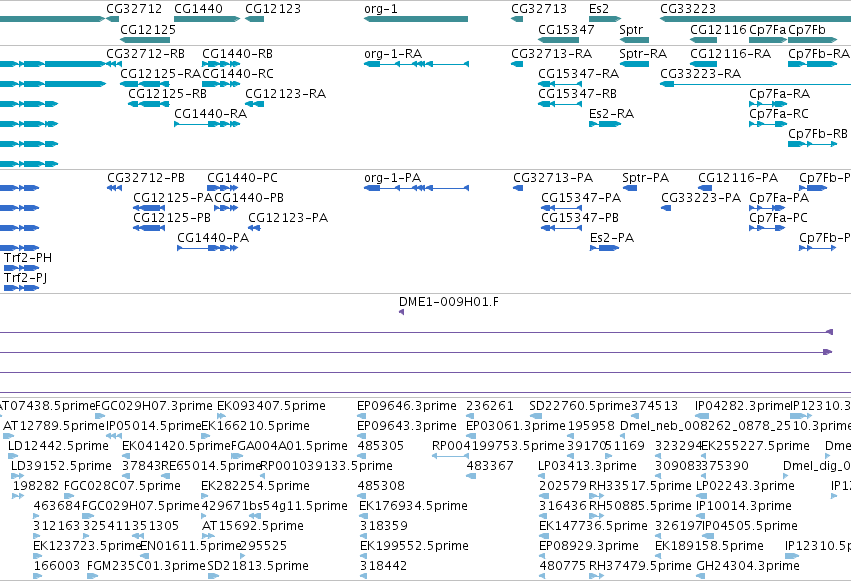The width and height of the screenshot is (851, 581).
Task: Select the AT15692.5prime EST label
Action: coord(252,526)
